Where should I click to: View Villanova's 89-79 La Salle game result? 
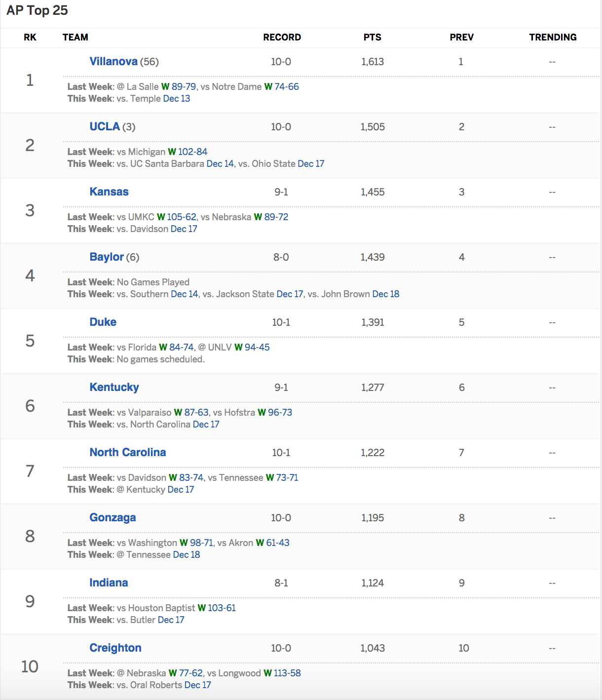pyautogui.click(x=184, y=86)
